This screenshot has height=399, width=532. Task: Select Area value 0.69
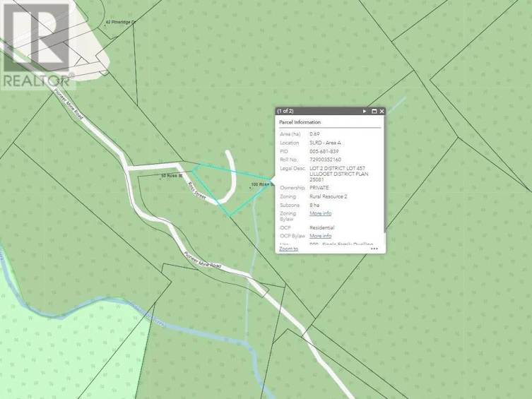314,134
